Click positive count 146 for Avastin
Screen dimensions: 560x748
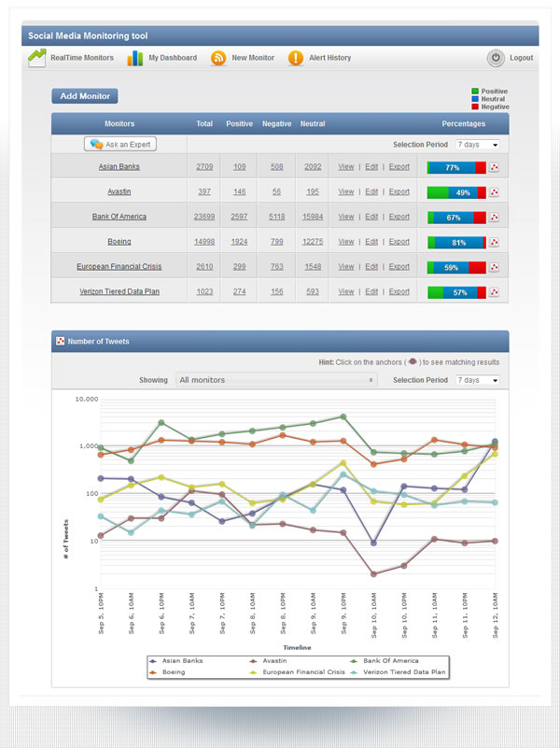[239, 191]
